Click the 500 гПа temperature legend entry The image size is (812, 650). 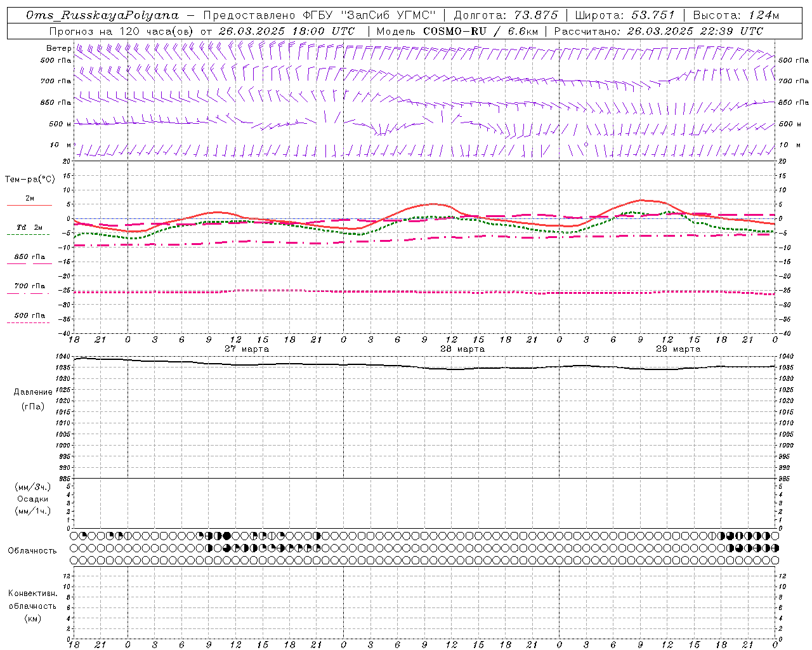pos(30,315)
